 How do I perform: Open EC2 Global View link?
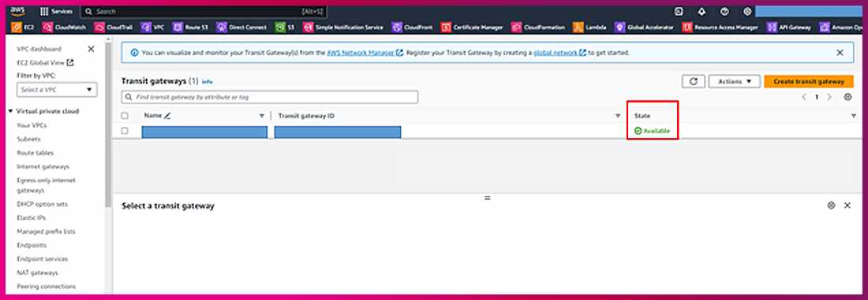click(46, 62)
